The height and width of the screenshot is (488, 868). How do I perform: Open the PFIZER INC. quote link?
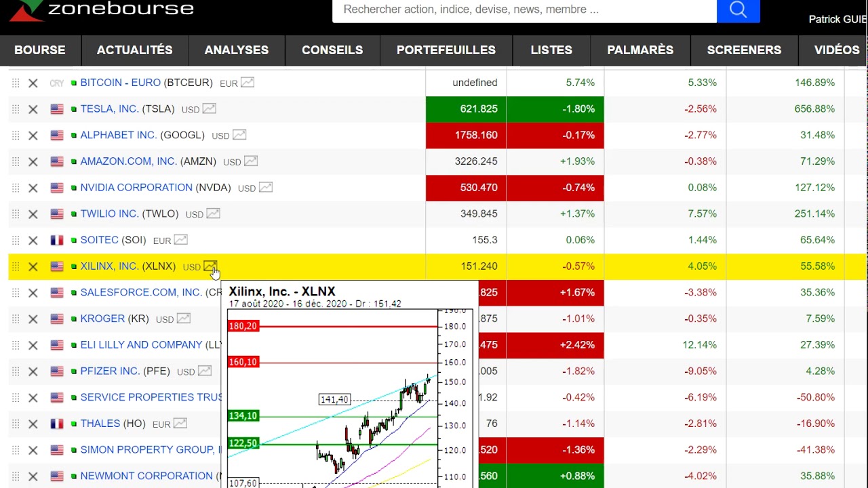pos(111,371)
